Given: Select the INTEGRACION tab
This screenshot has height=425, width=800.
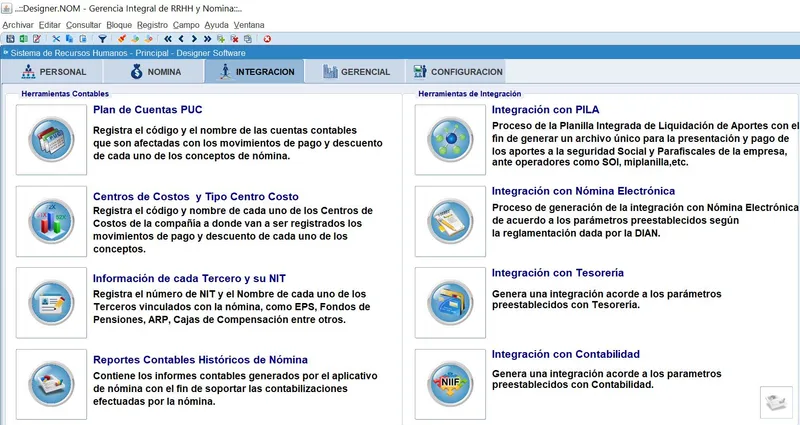Looking at the screenshot, I should coord(255,71).
